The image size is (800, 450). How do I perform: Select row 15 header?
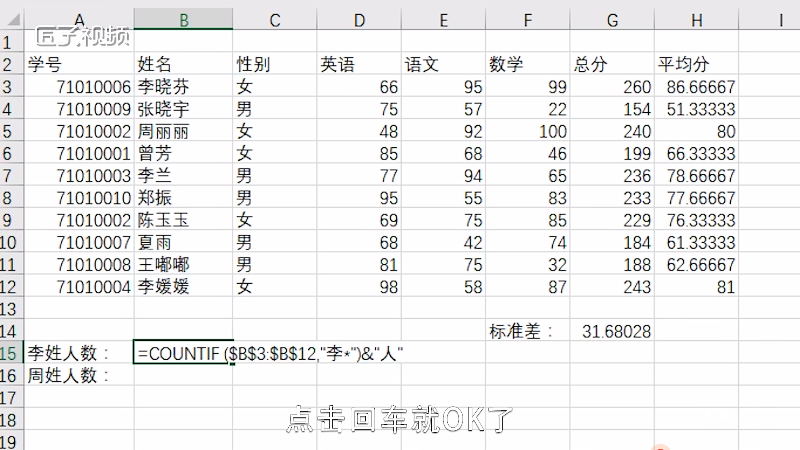pyautogui.click(x=10, y=352)
